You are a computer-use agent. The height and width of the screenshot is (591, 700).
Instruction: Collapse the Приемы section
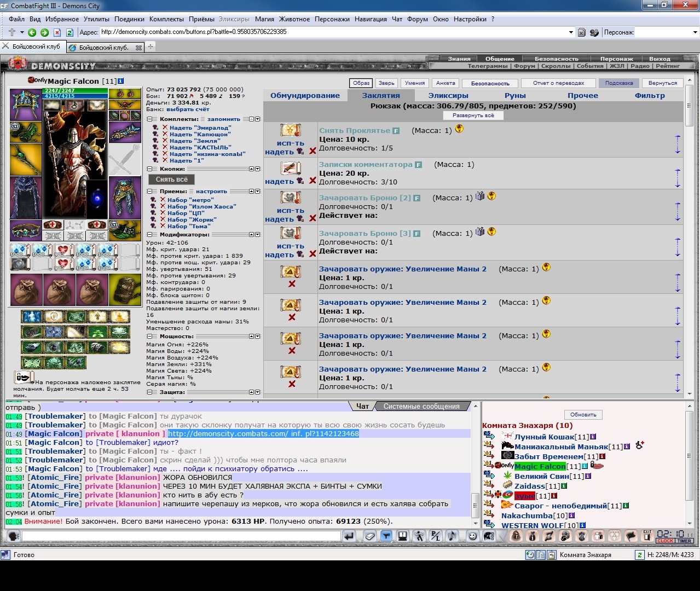[x=149, y=192]
